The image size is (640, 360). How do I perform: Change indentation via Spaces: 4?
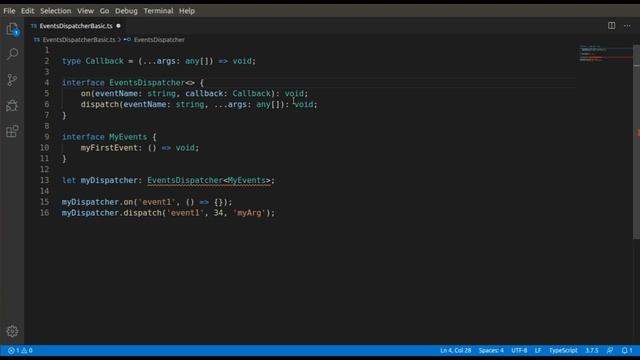point(491,351)
